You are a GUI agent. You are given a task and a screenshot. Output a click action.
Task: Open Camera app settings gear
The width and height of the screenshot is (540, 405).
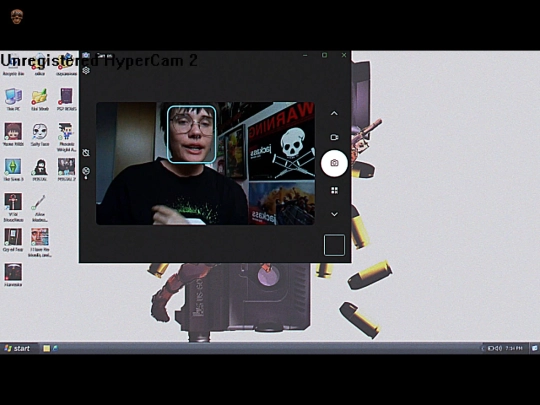coord(86,71)
